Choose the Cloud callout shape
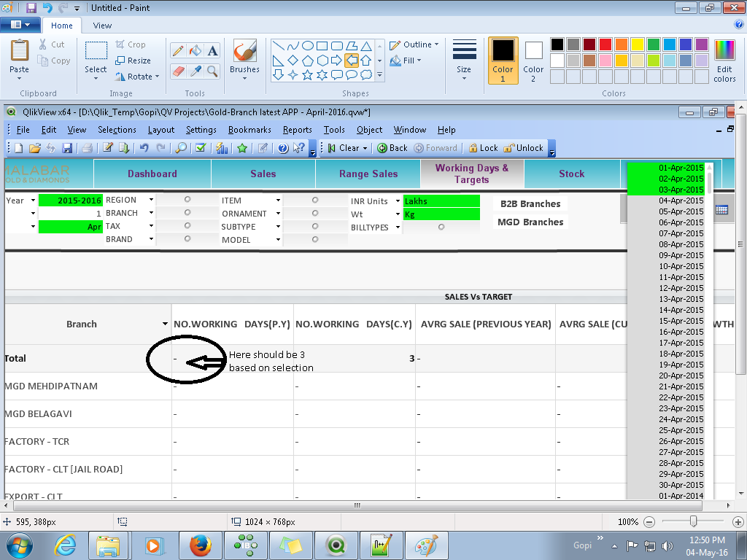This screenshot has height=560, width=747. [x=366, y=75]
